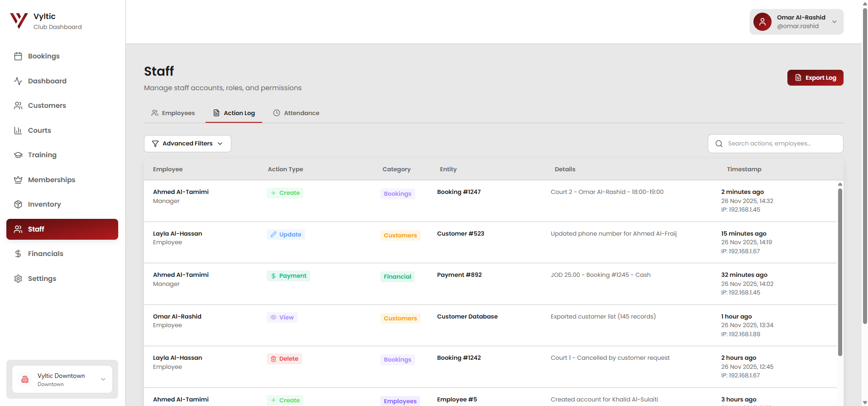868x406 pixels.
Task: Click the Inventory box icon
Action: tap(18, 204)
